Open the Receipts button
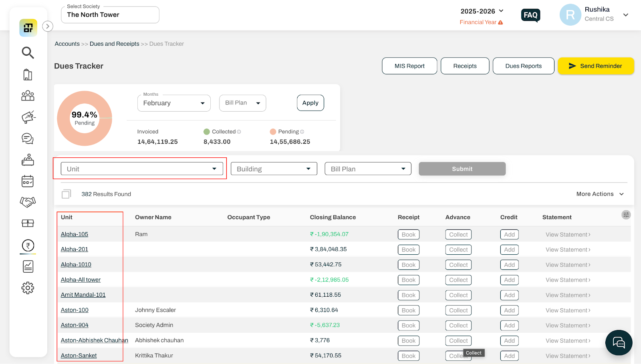The width and height of the screenshot is (641, 364). (465, 66)
